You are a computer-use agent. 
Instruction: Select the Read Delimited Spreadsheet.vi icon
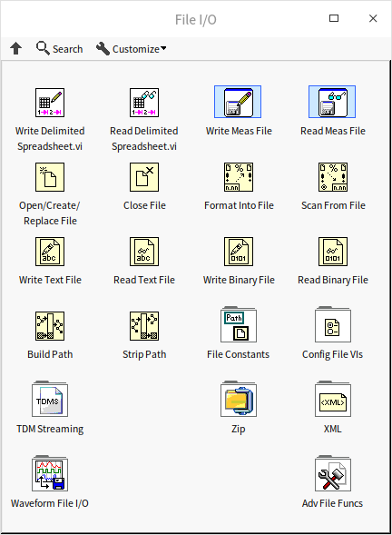144,103
